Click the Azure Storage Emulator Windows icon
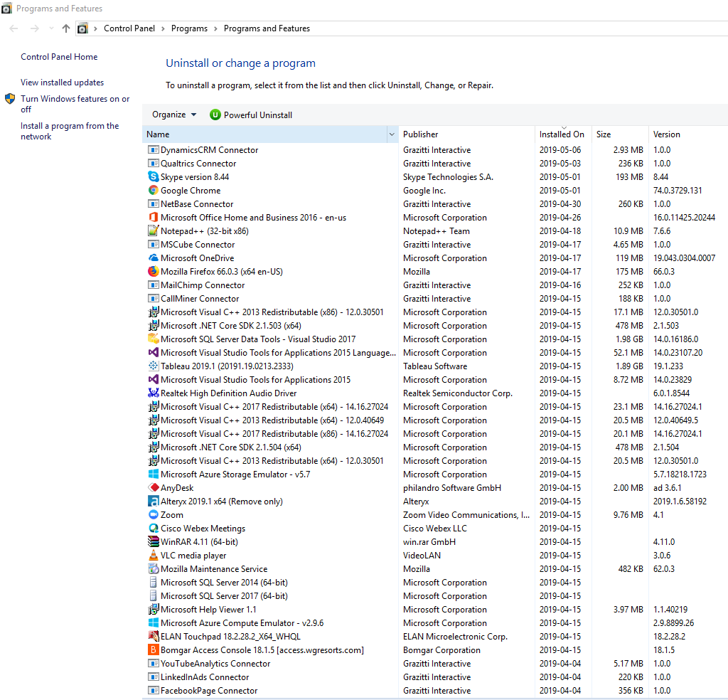The width and height of the screenshot is (728, 700). (154, 474)
